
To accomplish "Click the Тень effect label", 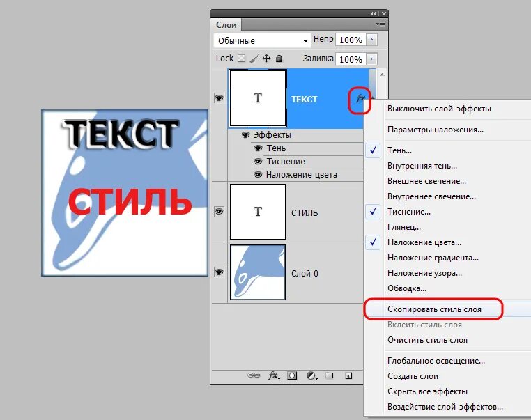I will point(276,148).
